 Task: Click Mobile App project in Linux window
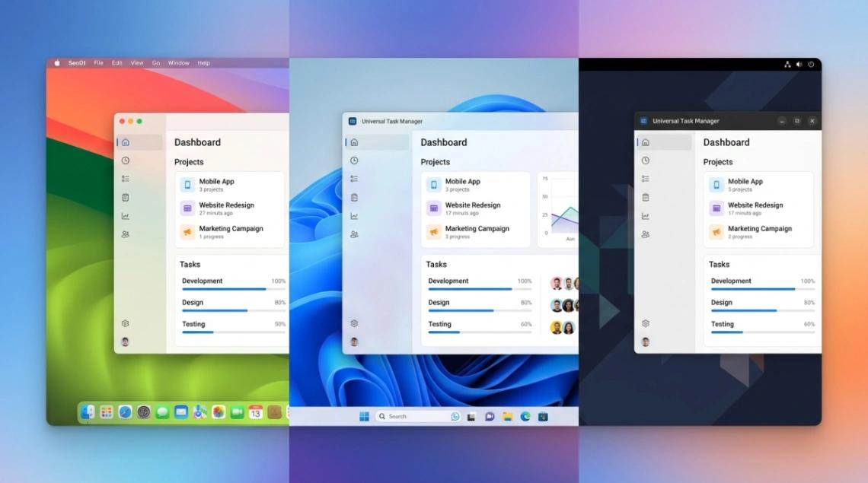(x=758, y=185)
